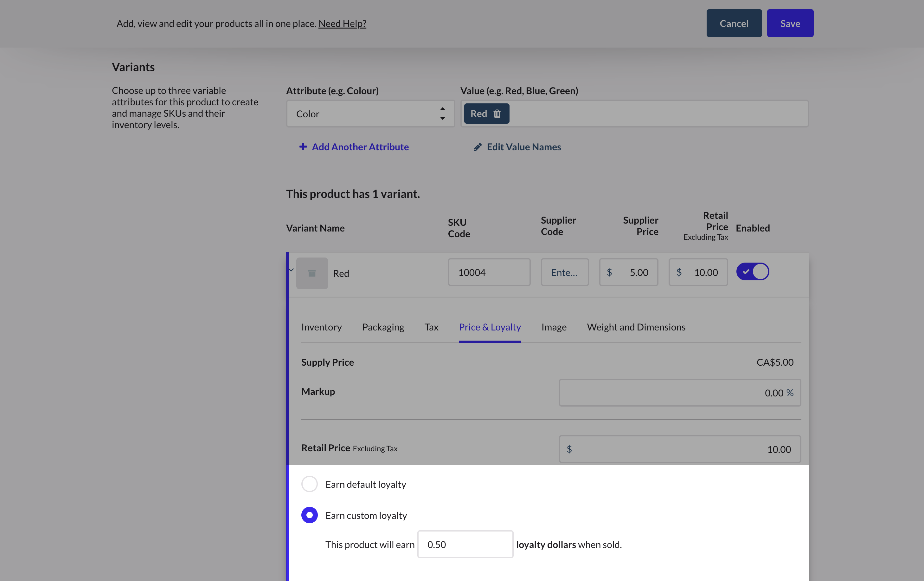924x581 pixels.
Task: Open Weight and Dimensions tab
Action: coord(636,327)
